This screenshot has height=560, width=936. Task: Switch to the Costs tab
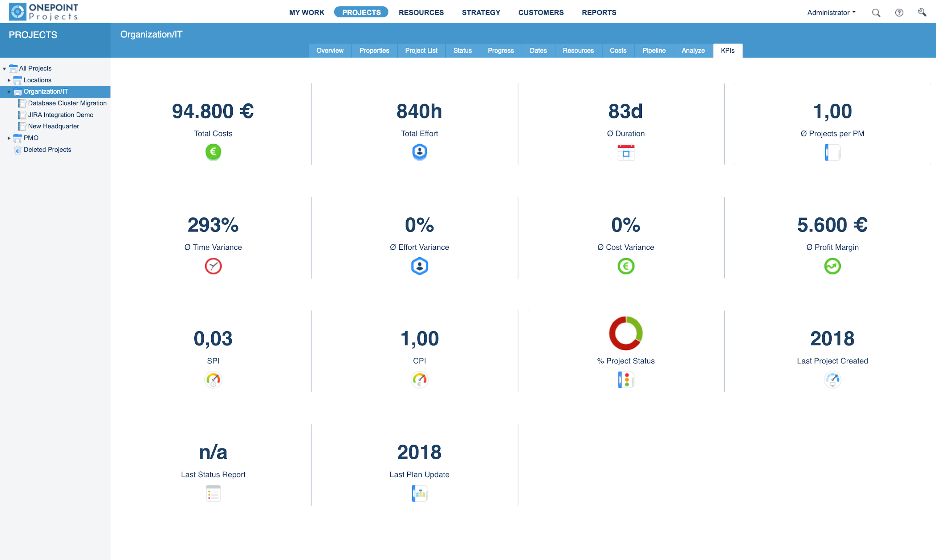(618, 50)
